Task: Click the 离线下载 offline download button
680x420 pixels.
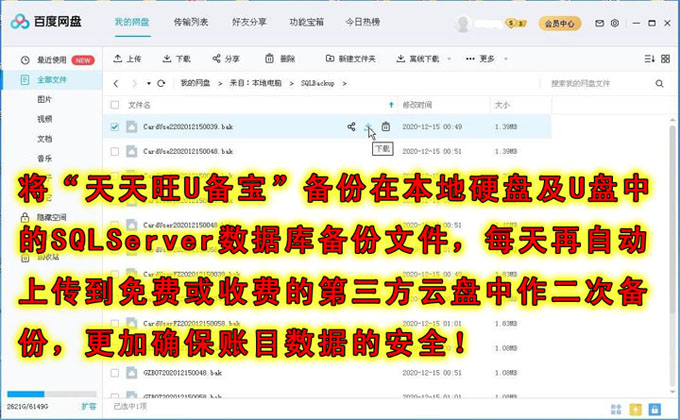Action: [x=418, y=59]
